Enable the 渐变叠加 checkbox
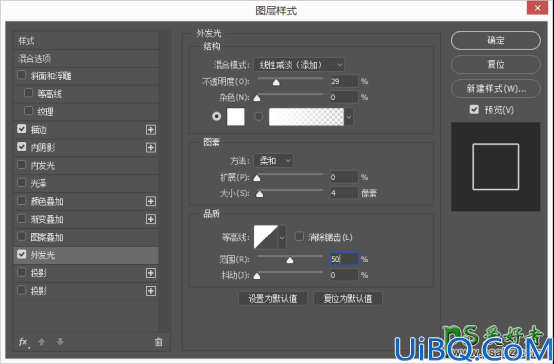 click(x=22, y=218)
